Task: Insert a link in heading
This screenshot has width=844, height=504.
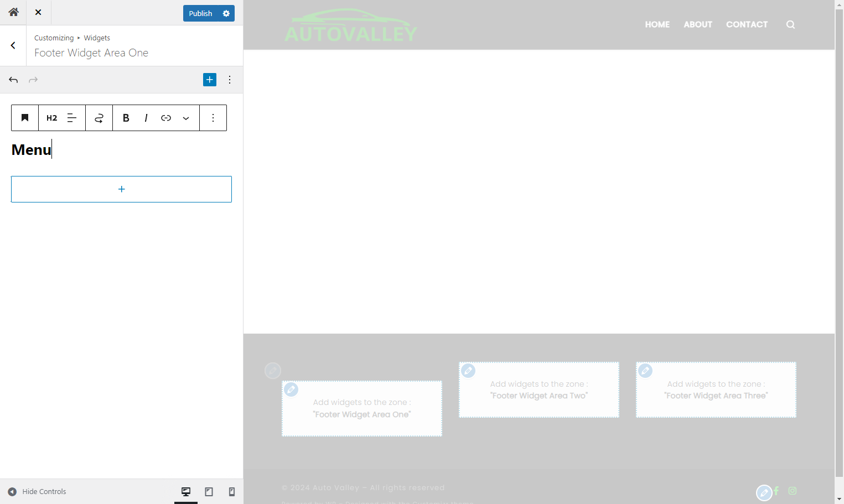Action: (x=166, y=118)
